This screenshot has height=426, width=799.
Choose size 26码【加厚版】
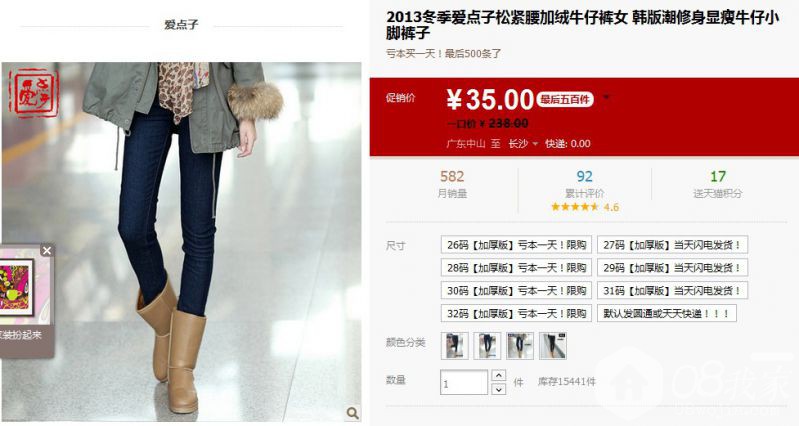click(516, 245)
